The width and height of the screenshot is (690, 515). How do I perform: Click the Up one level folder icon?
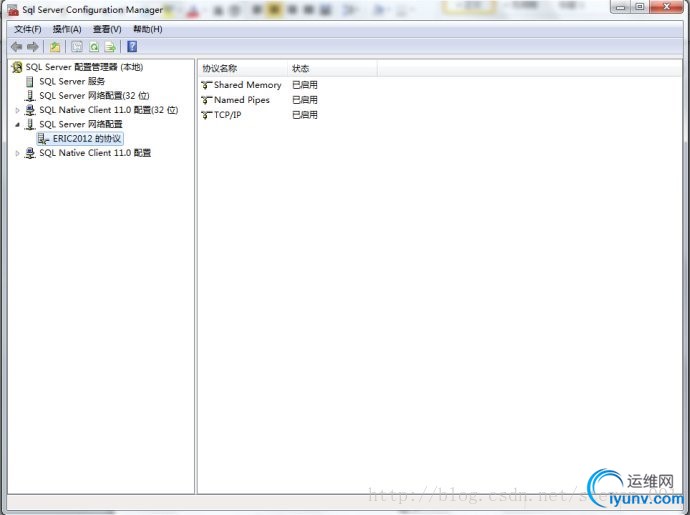coord(55,47)
